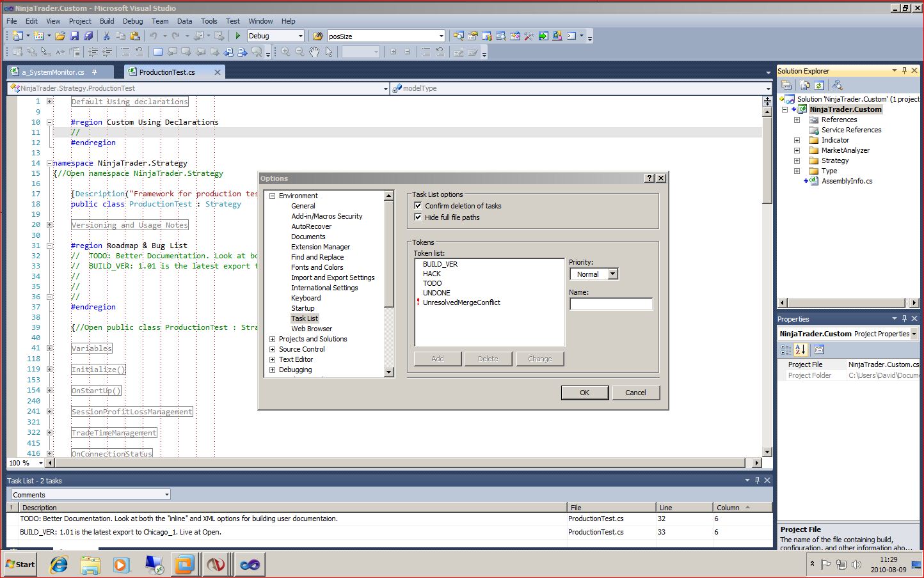924x578 pixels.
Task: Open the Tools menu
Action: click(x=209, y=21)
